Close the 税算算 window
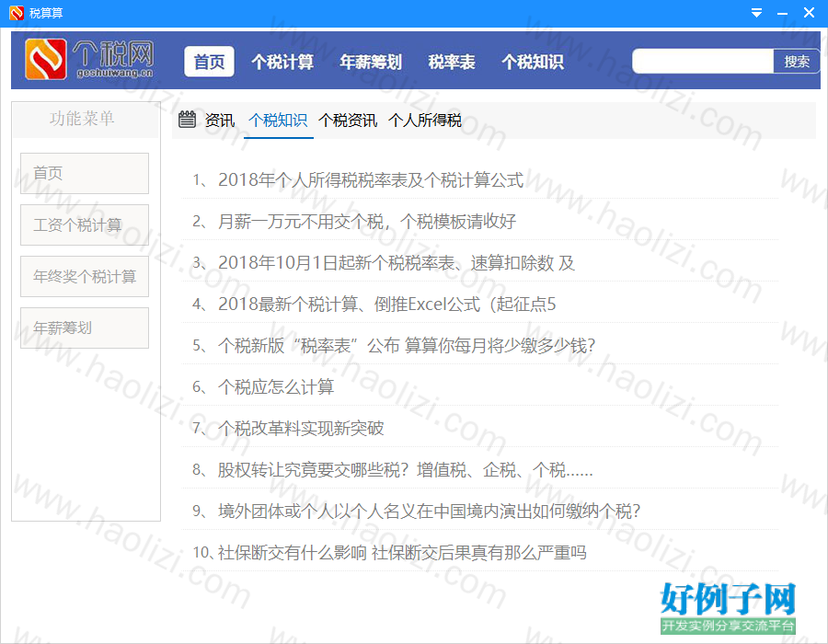 809,13
